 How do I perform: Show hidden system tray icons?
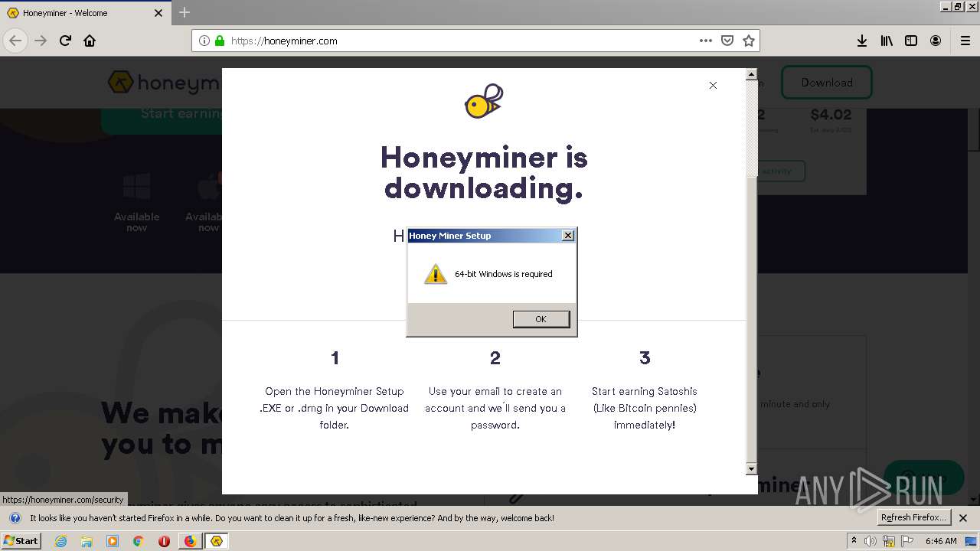tap(854, 541)
